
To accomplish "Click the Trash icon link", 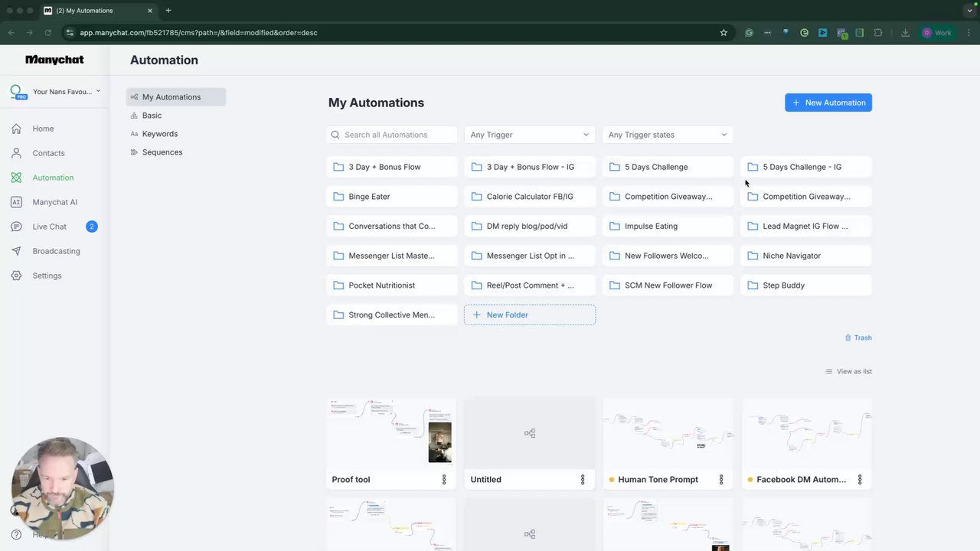I will tap(858, 337).
